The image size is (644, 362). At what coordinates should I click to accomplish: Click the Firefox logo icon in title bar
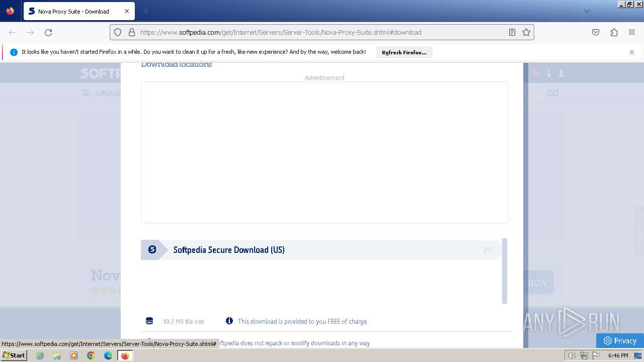10,11
